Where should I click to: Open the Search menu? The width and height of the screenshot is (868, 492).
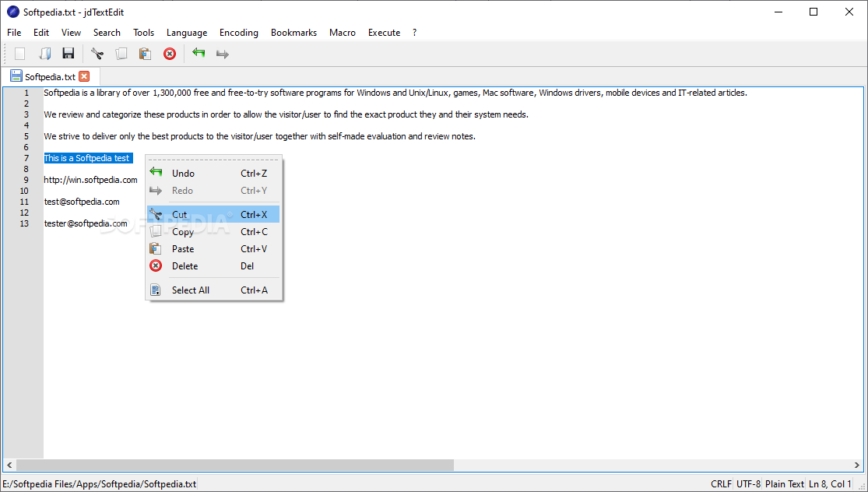[x=107, y=33]
